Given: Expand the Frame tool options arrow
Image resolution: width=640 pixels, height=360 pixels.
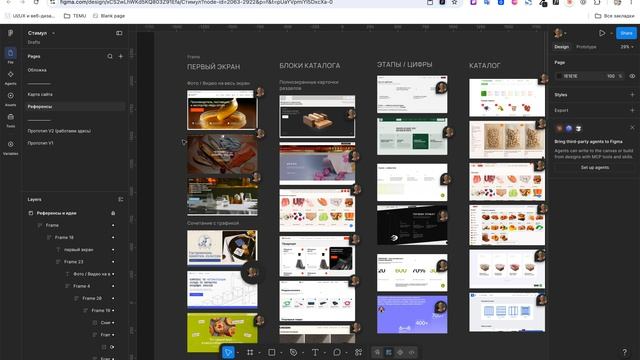Looking at the screenshot, I should tap(260, 353).
